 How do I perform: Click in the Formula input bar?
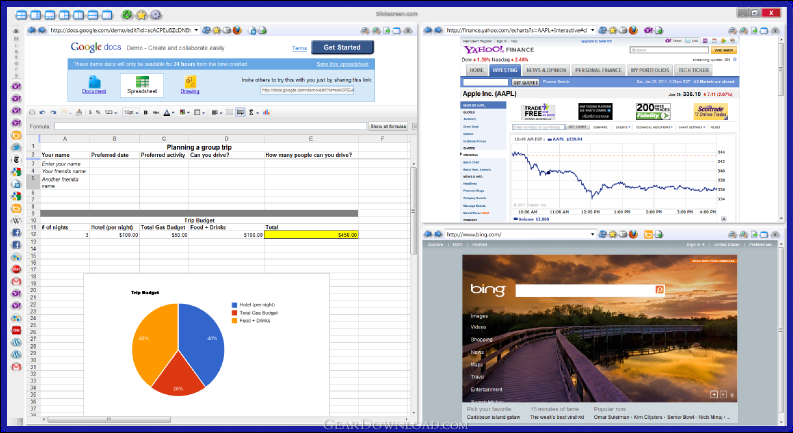pyautogui.click(x=210, y=126)
